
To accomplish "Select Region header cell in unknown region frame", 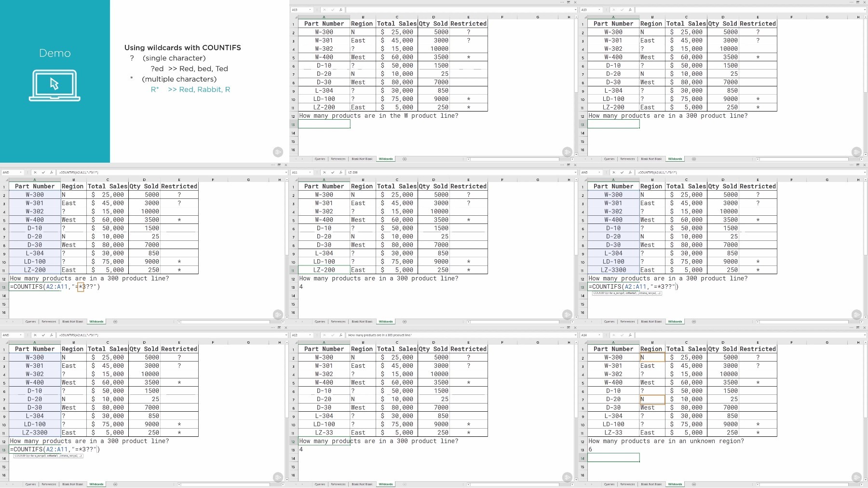I will point(652,349).
